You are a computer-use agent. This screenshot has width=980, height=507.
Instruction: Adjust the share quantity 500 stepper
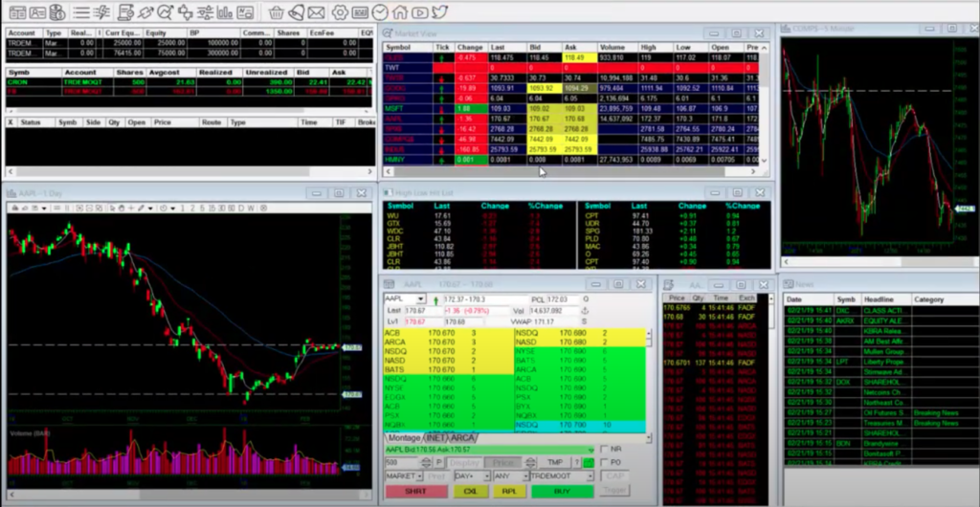[426, 463]
